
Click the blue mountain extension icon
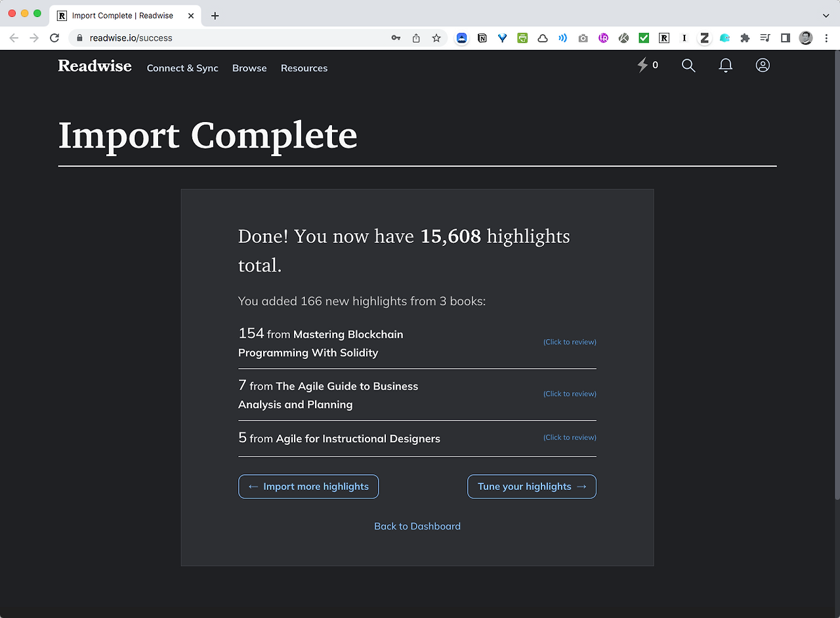(462, 38)
